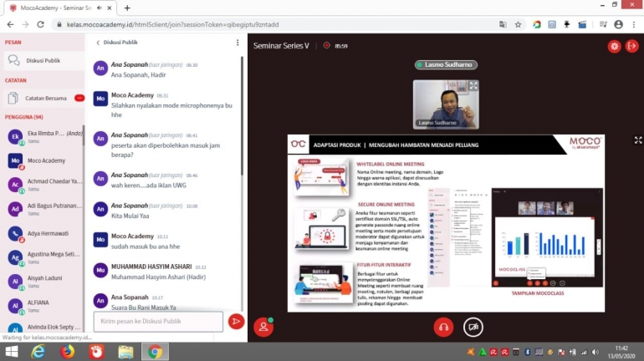Click Lasmo Sudharno's webcam thumbnail
The image size is (644, 361).
446,104
